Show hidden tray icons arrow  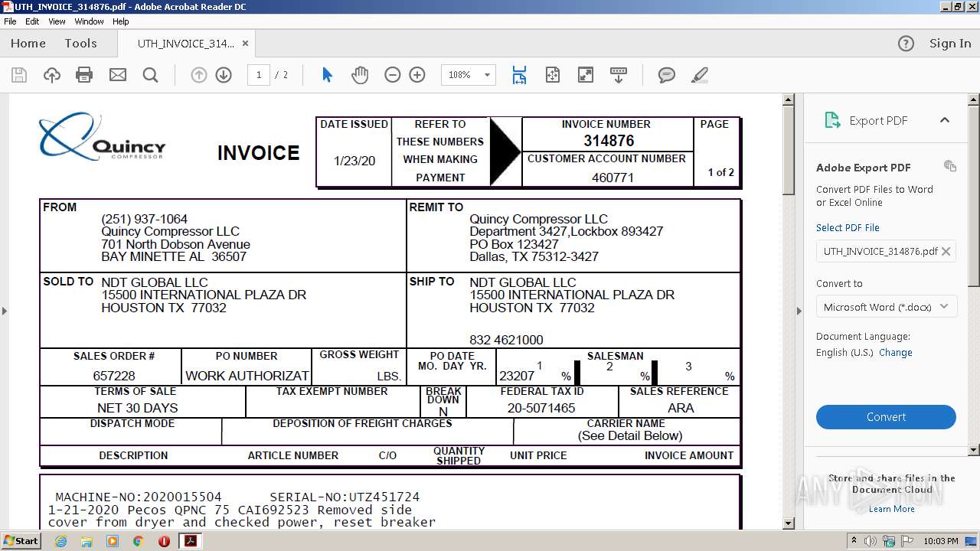coord(854,540)
